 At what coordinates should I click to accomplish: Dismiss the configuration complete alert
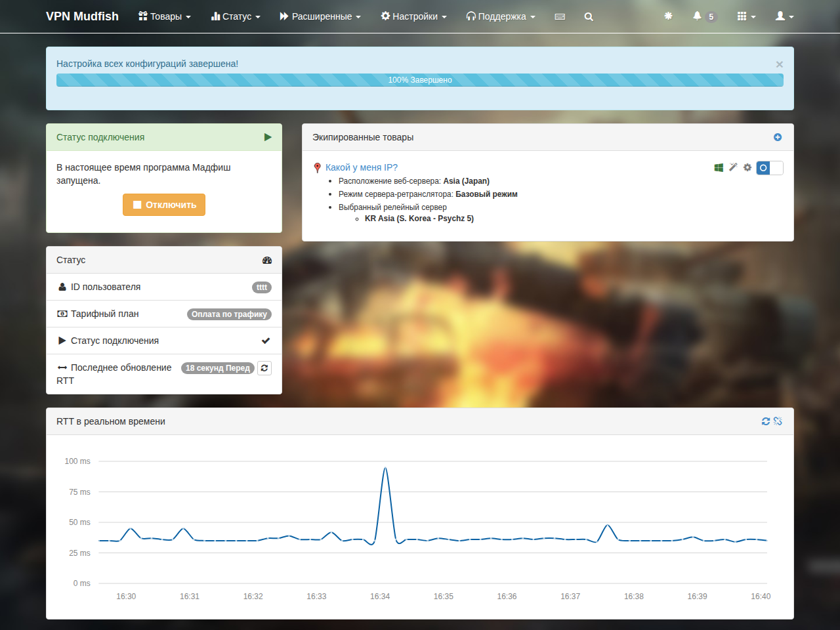click(x=780, y=64)
